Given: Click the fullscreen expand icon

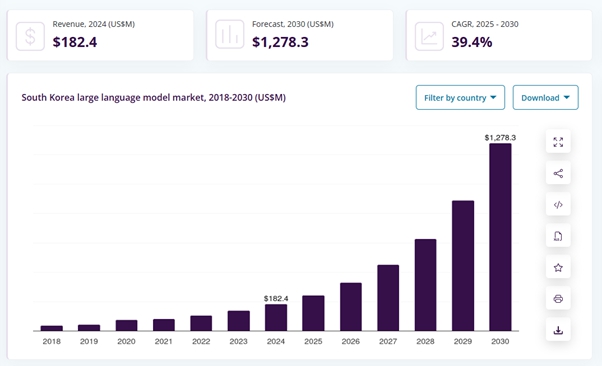Looking at the screenshot, I should tap(558, 142).
